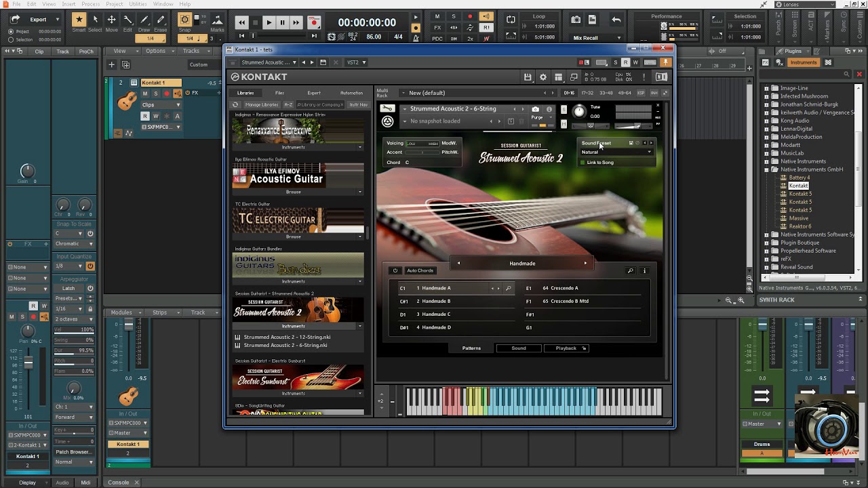Open the Playback tab
868x488 pixels.
566,348
